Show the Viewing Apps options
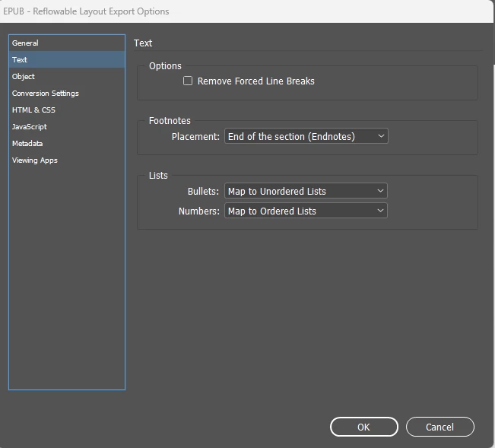Viewport: 495px width, 448px height. pyautogui.click(x=67, y=160)
